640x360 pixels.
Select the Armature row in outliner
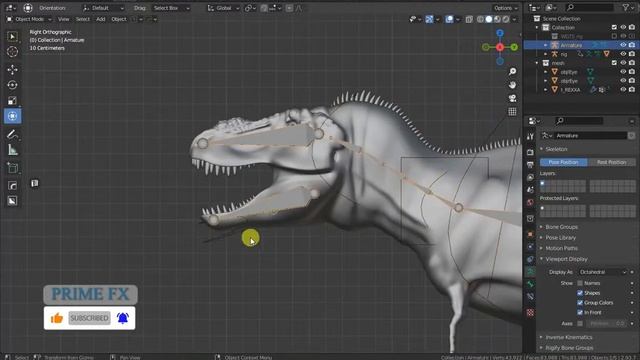coord(580,45)
